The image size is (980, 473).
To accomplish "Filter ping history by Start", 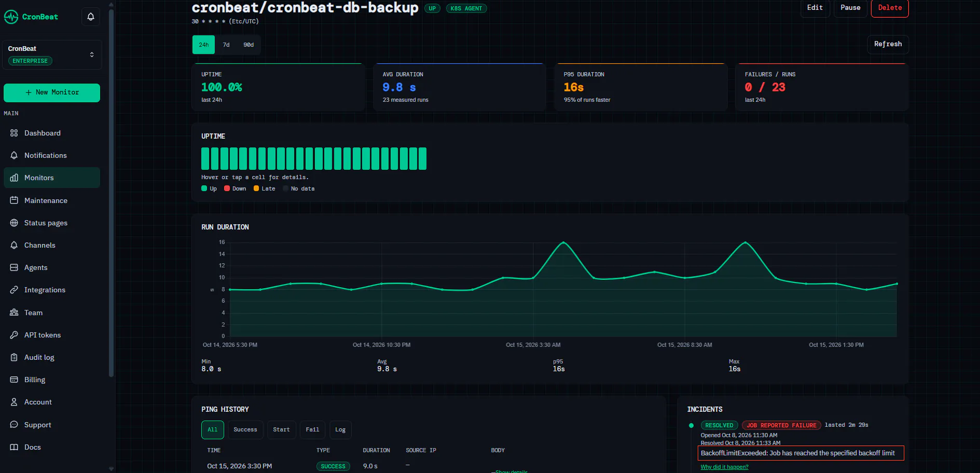I will tap(281, 430).
